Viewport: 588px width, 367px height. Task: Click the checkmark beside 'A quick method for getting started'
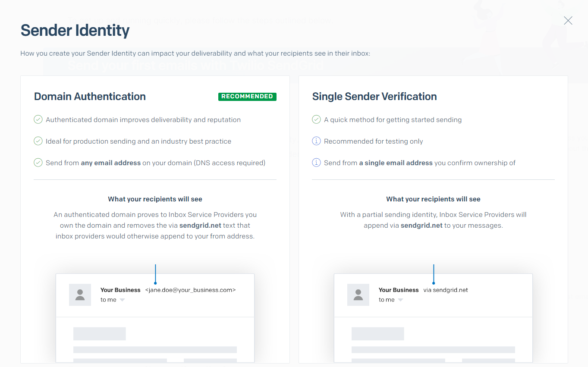point(316,119)
